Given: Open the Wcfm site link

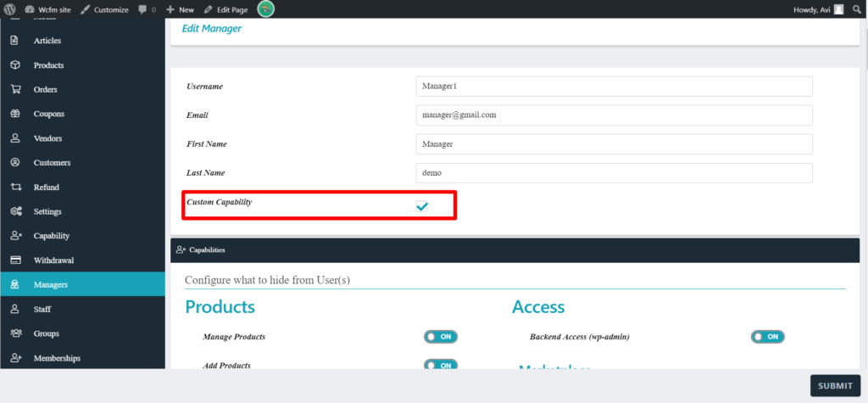Looking at the screenshot, I should (x=48, y=9).
